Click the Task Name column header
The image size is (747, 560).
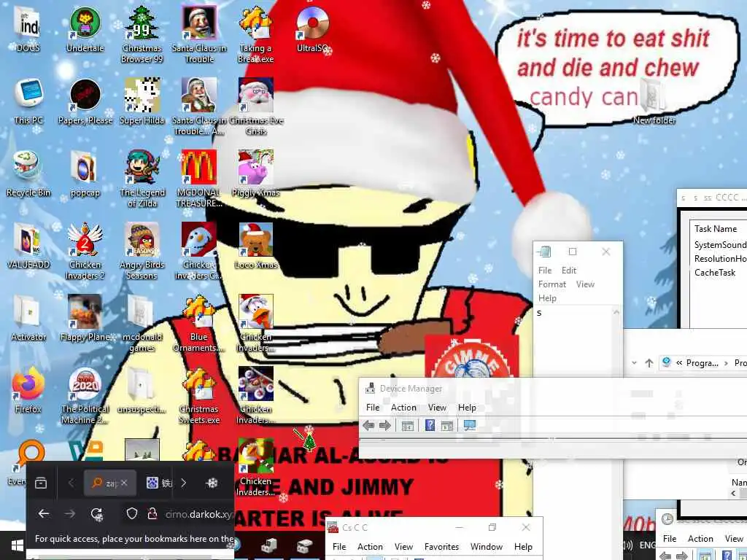716,229
